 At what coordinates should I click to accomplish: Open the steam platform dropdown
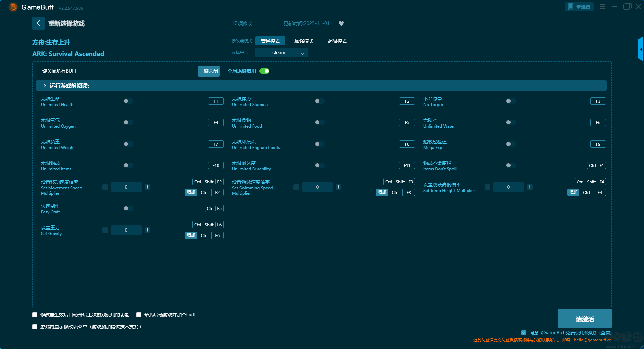click(281, 53)
